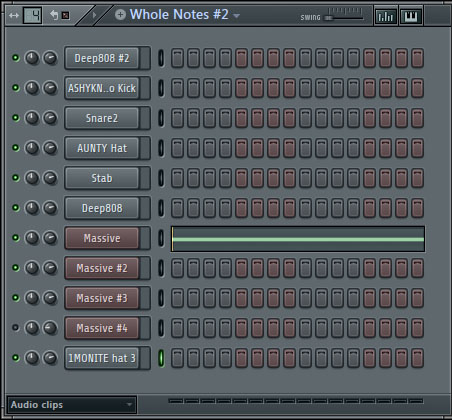The image size is (452, 420).
Task: Mute the Snare2 channel
Action: (15, 118)
